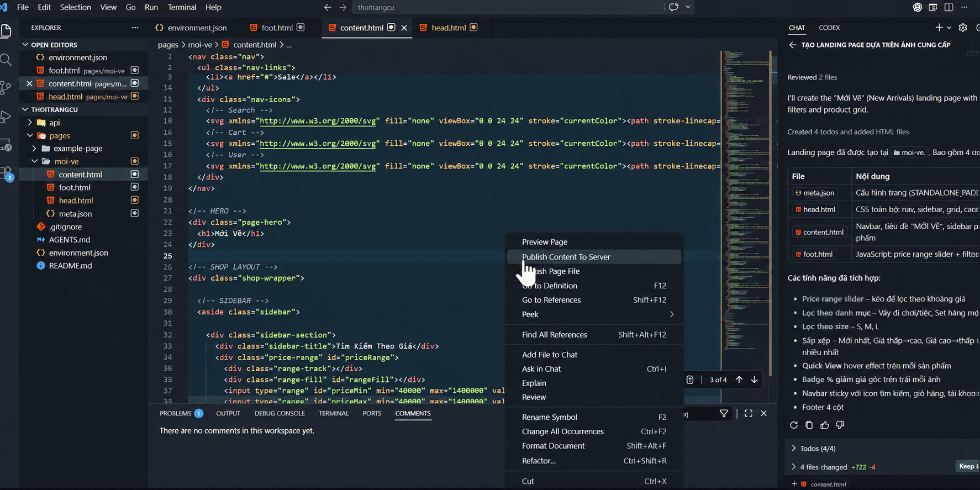Keep the file changes
Screen dimensions: 980x490
[967, 466]
